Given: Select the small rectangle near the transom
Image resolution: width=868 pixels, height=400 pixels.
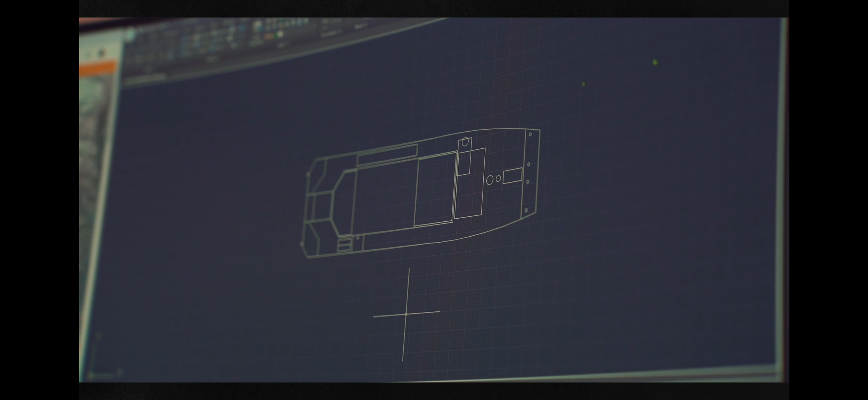Looking at the screenshot, I should tap(512, 175).
